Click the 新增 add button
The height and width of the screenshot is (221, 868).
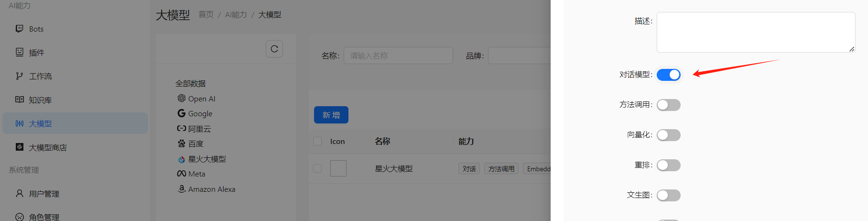coord(331,115)
